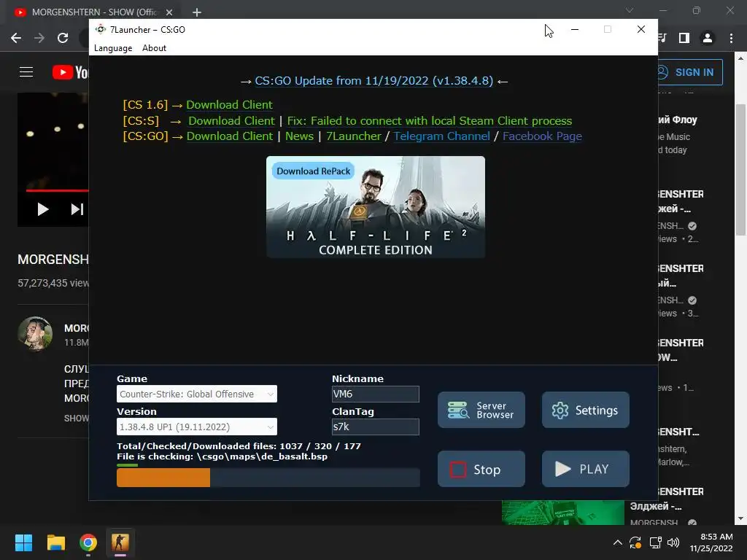The image size is (747, 560).
Task: Open the News link
Action: (x=299, y=136)
